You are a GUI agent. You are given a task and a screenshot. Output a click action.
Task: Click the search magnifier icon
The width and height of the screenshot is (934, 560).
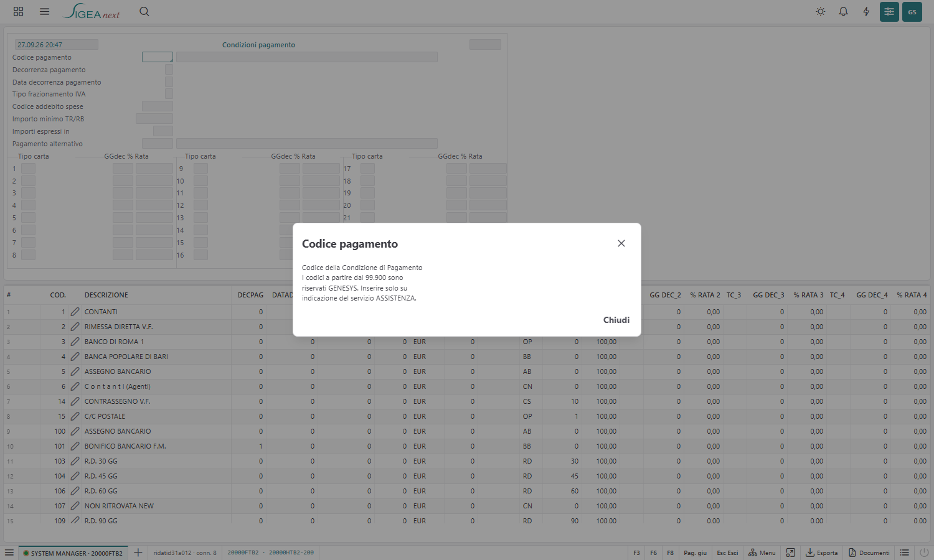[x=144, y=11]
